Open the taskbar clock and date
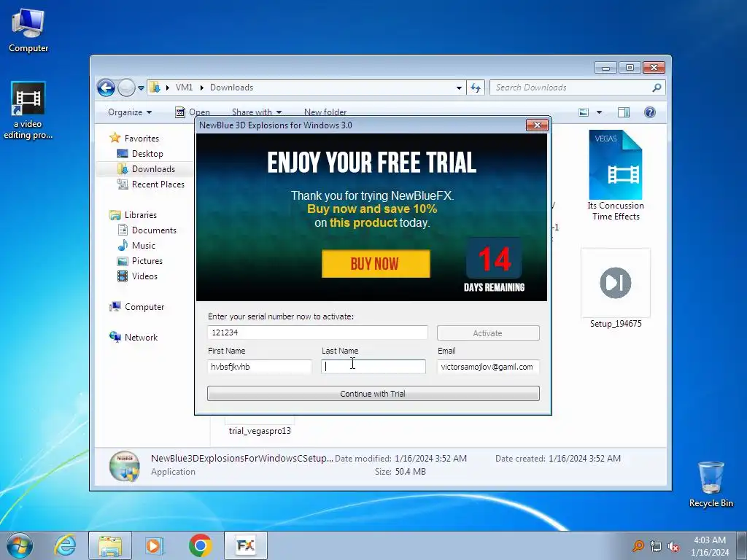This screenshot has height=560, width=747. click(x=710, y=546)
